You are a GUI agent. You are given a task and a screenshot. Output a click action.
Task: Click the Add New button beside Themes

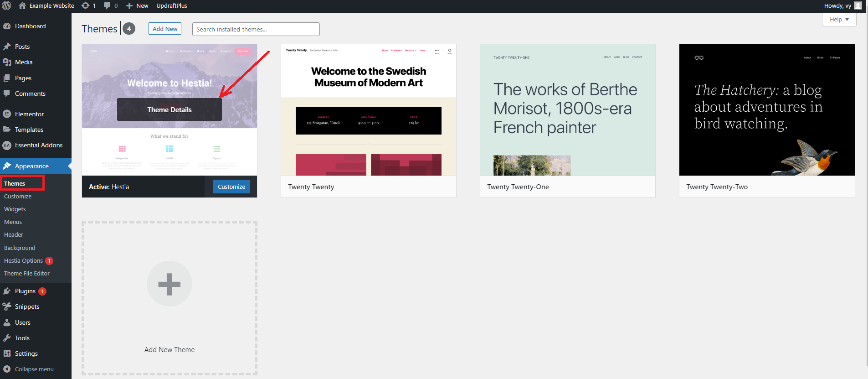point(165,29)
